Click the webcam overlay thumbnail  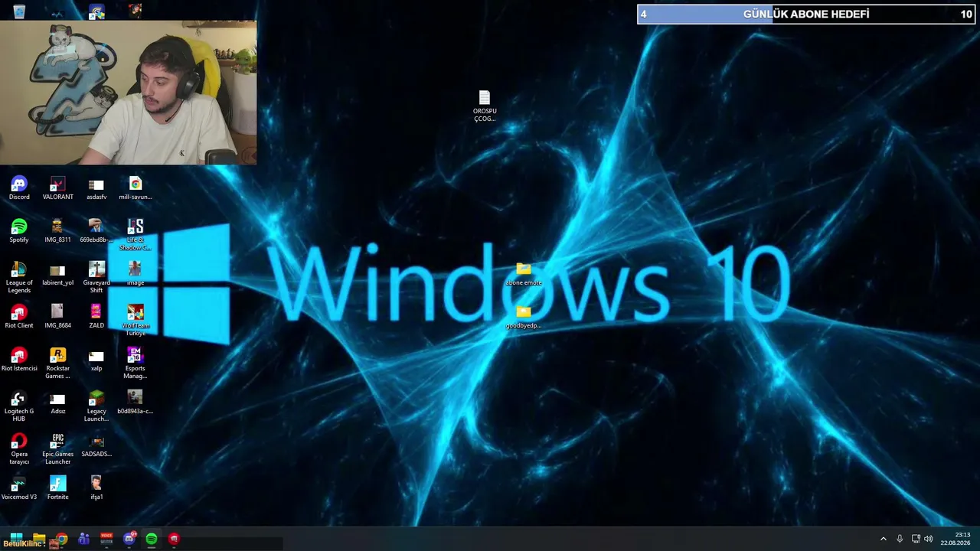[x=128, y=93]
